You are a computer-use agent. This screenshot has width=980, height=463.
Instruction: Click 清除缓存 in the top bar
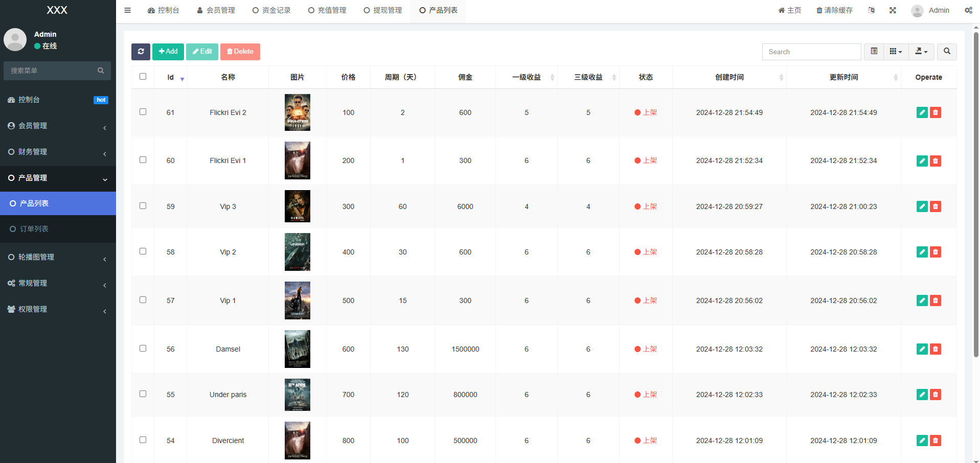[834, 10]
